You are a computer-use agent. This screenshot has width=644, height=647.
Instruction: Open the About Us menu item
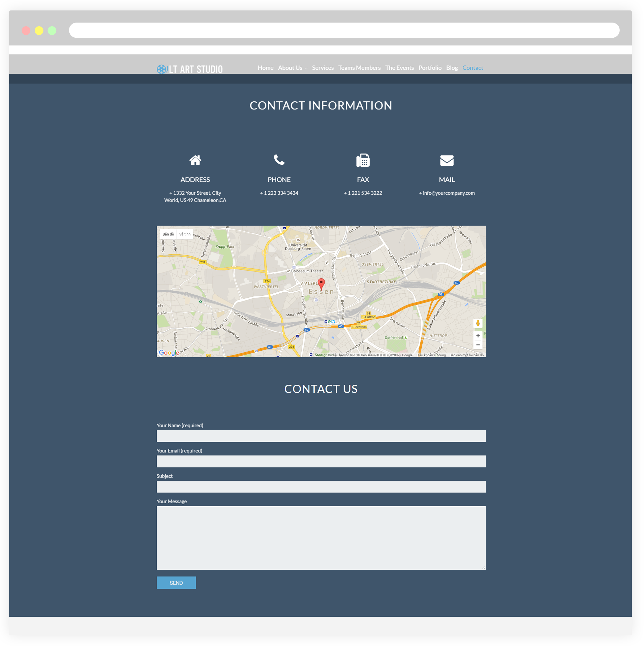[x=290, y=68]
